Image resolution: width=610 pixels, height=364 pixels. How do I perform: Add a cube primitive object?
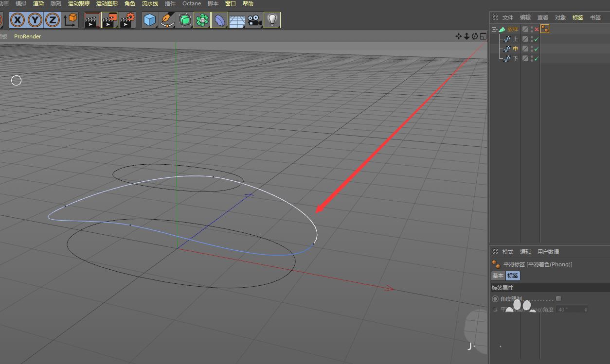pyautogui.click(x=150, y=20)
